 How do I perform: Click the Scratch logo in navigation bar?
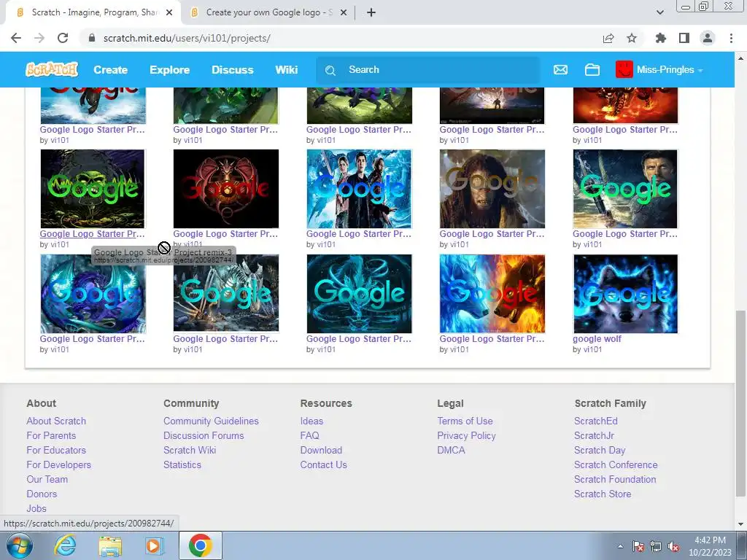52,69
